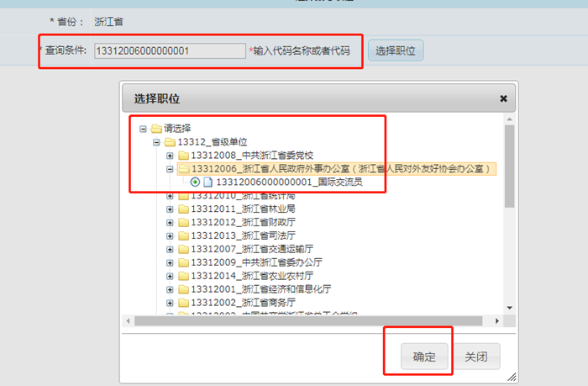Expand 13312007_浙江省交通运输厅 node

[170, 249]
